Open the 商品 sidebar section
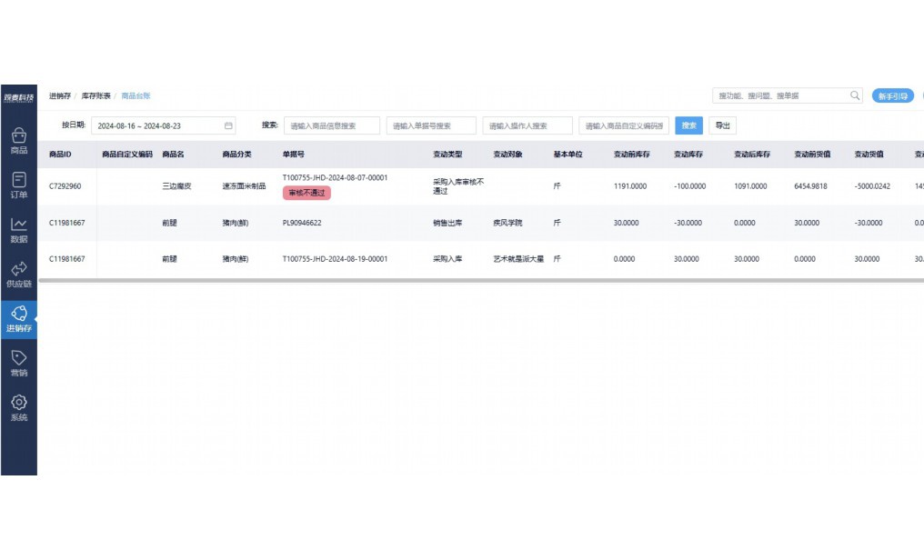Viewport: 924px width, 560px height. [x=19, y=141]
